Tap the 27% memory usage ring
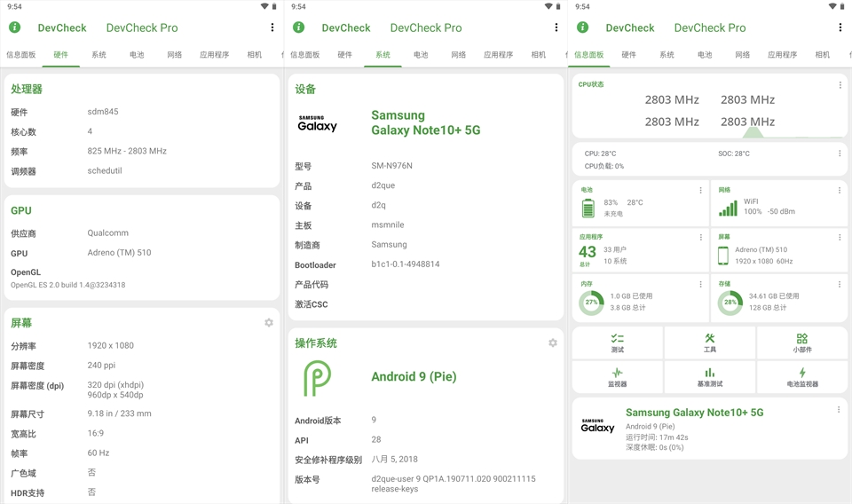 pyautogui.click(x=591, y=303)
